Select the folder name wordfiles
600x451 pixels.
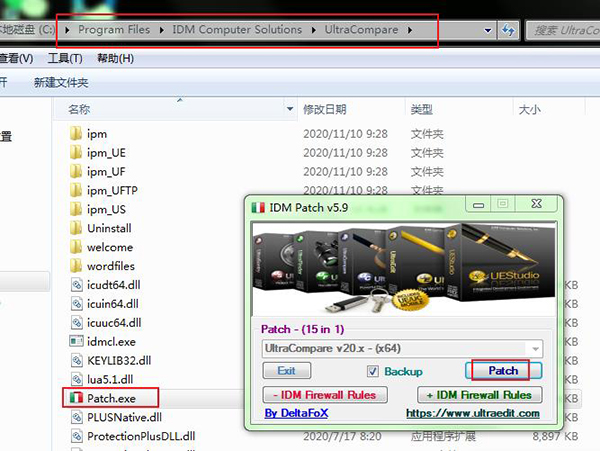pos(111,266)
